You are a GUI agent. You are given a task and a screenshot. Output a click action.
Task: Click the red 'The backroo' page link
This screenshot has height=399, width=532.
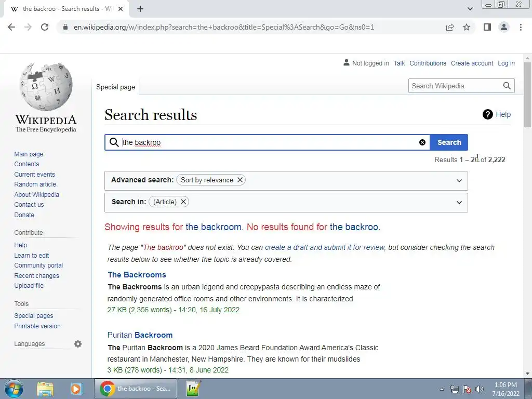tap(163, 247)
